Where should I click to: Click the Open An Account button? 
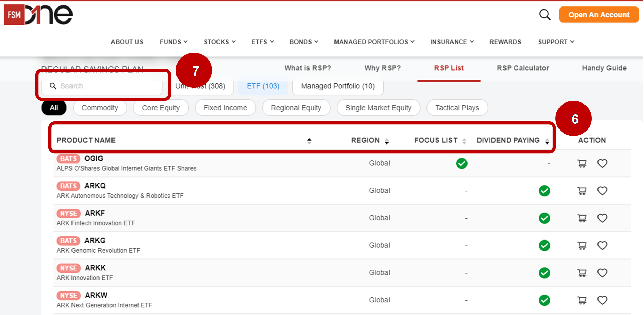coord(599,15)
